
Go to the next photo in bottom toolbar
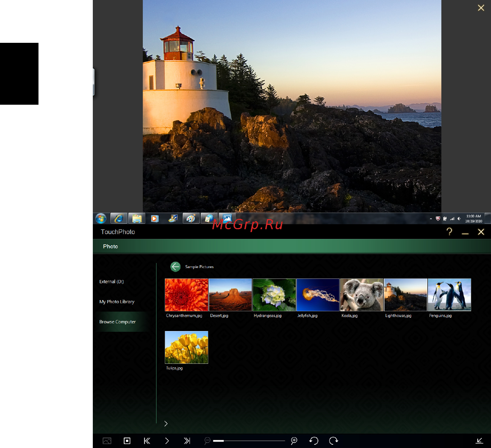pyautogui.click(x=167, y=441)
